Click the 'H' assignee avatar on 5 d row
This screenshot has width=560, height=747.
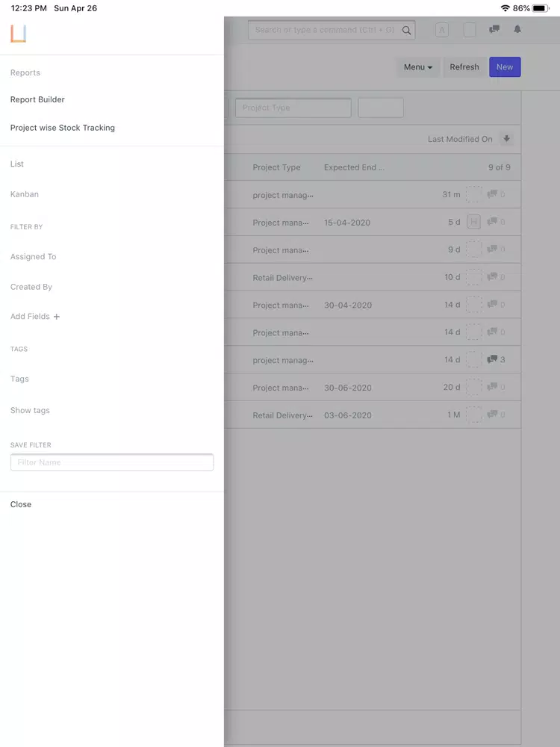(474, 222)
